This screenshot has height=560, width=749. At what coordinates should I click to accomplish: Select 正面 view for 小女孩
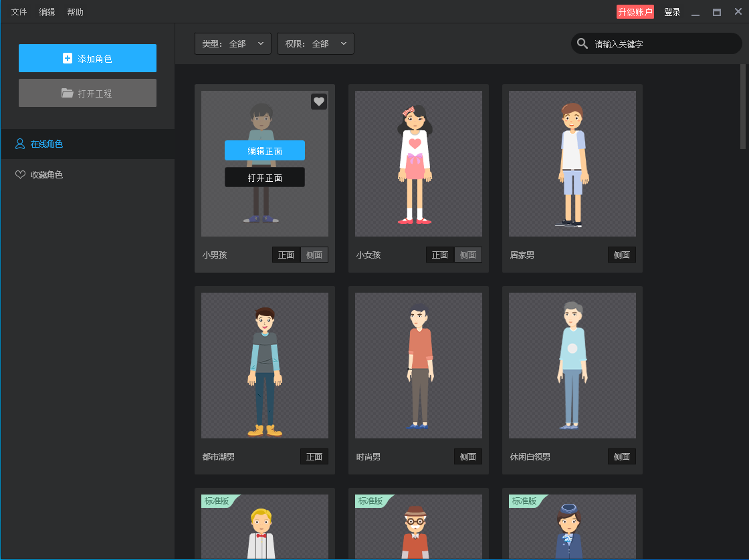tap(440, 255)
